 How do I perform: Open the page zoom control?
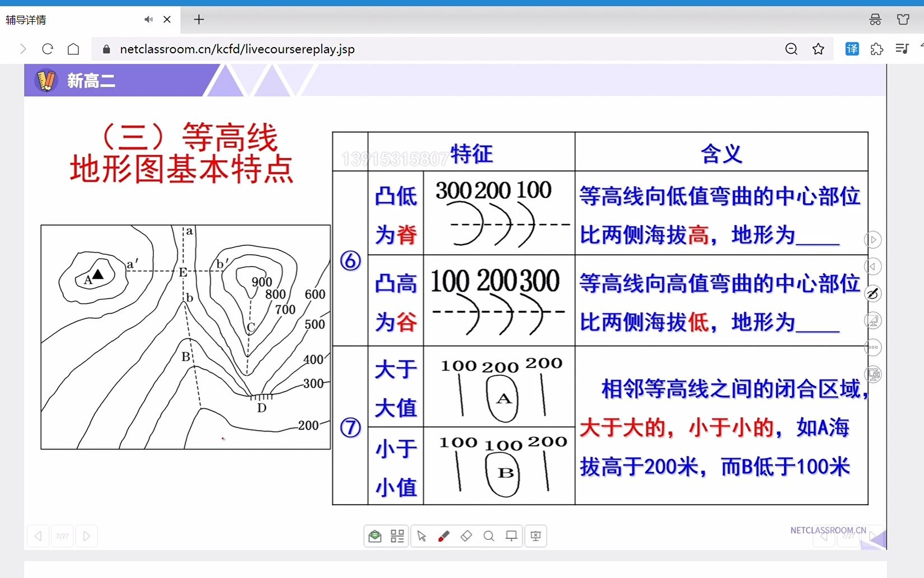[791, 49]
